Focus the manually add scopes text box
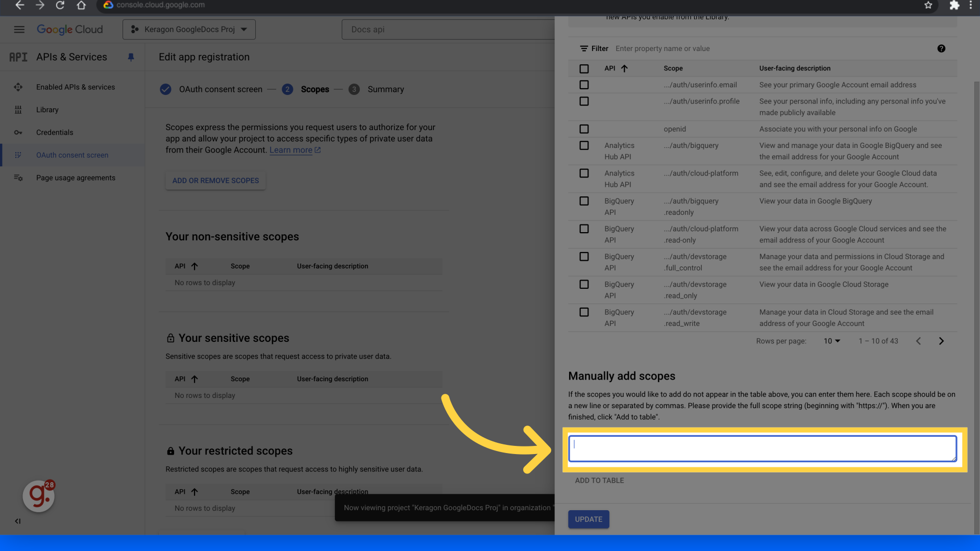This screenshot has height=551, width=980. [762, 449]
